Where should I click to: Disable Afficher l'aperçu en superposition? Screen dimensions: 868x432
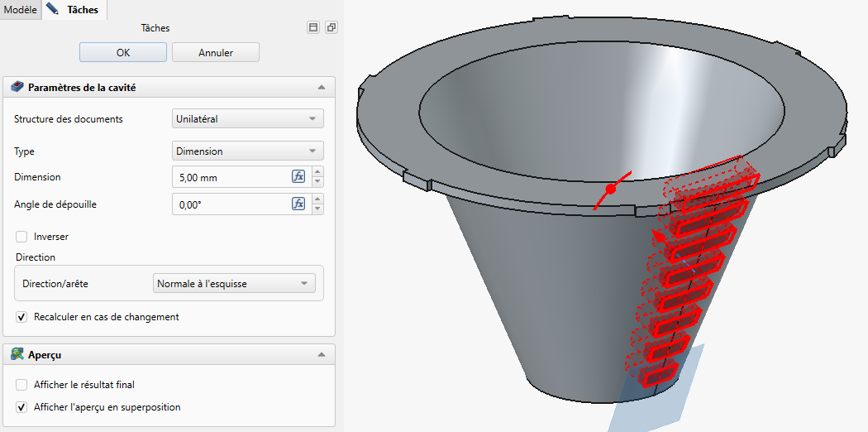tap(21, 407)
